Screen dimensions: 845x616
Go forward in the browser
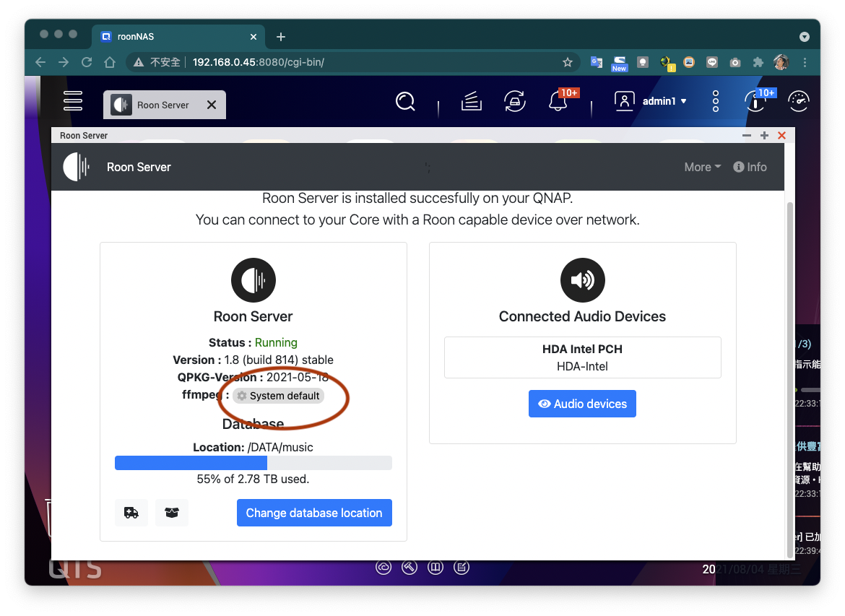click(64, 62)
